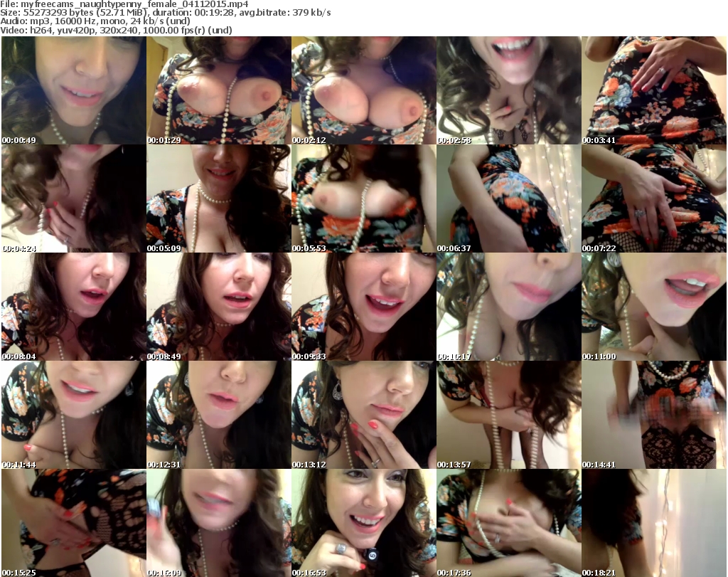Open the thumbnail stamped 00:01:29
This screenshot has width=728, height=577.
click(219, 90)
